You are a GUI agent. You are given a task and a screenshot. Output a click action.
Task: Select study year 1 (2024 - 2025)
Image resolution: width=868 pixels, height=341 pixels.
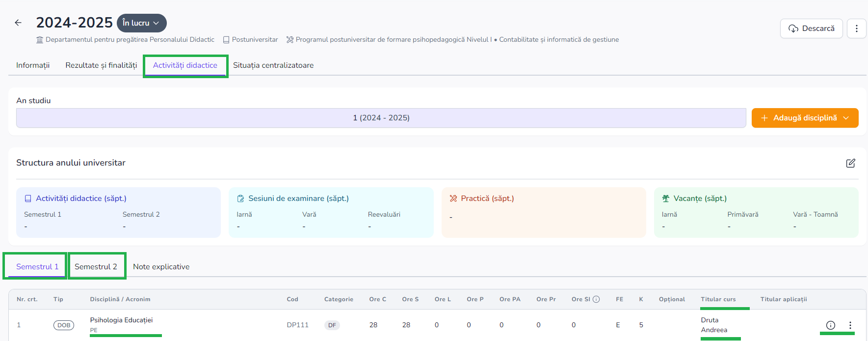(x=381, y=118)
